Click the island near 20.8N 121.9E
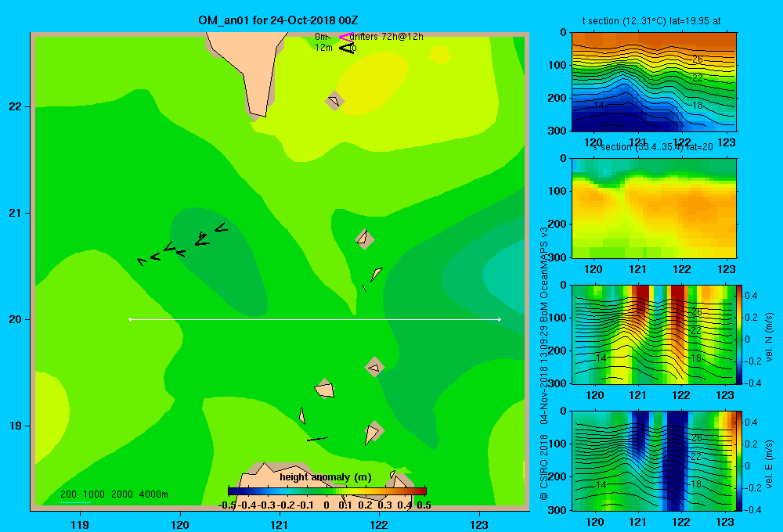Viewport: 783px width, 532px height. [365, 239]
